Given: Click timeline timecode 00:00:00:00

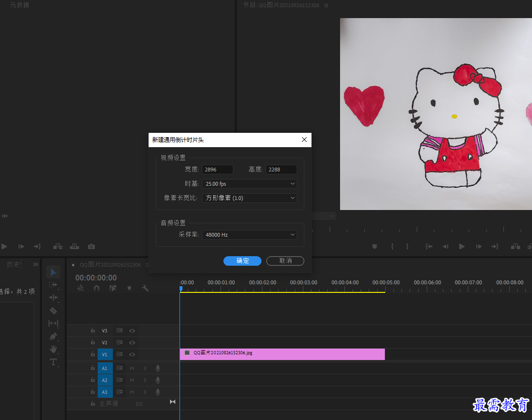Looking at the screenshot, I should point(96,278).
